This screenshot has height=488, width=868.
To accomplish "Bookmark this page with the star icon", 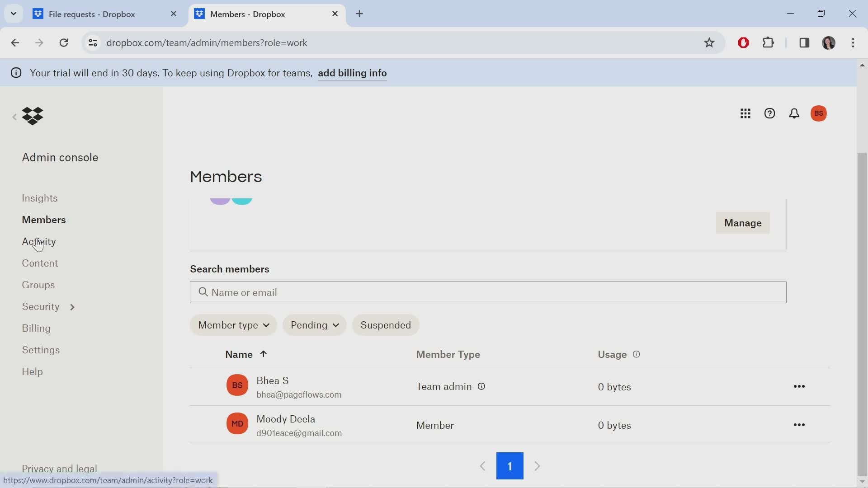I will (709, 43).
